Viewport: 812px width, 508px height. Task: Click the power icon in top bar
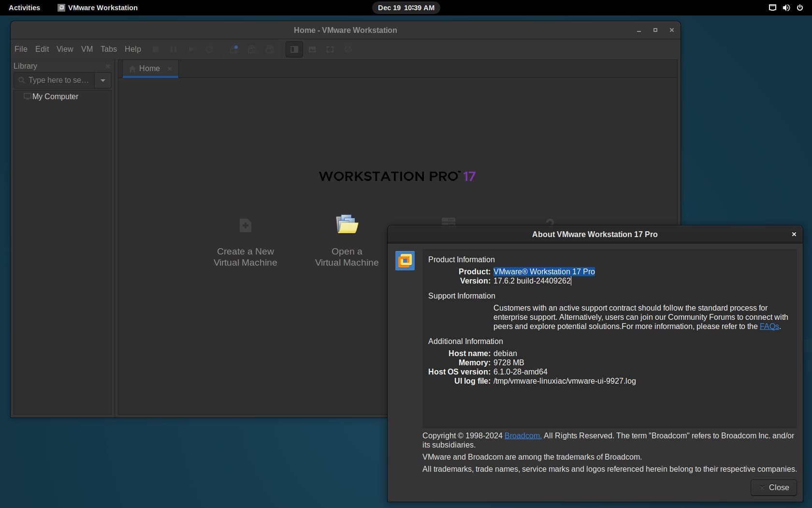800,8
